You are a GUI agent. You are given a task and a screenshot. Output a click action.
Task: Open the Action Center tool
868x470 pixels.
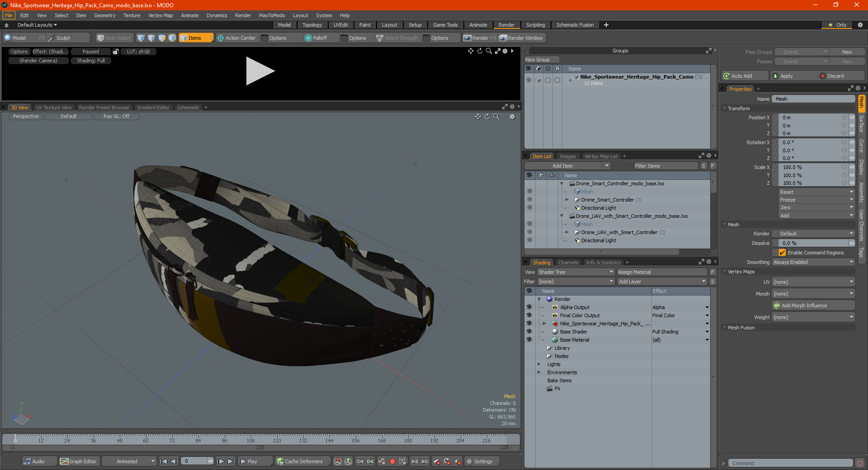(236, 38)
